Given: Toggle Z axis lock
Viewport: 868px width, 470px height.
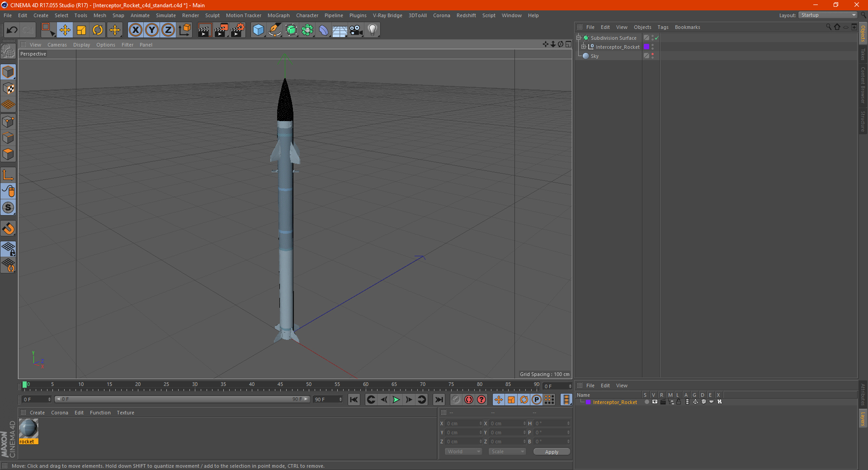Looking at the screenshot, I should point(168,30).
